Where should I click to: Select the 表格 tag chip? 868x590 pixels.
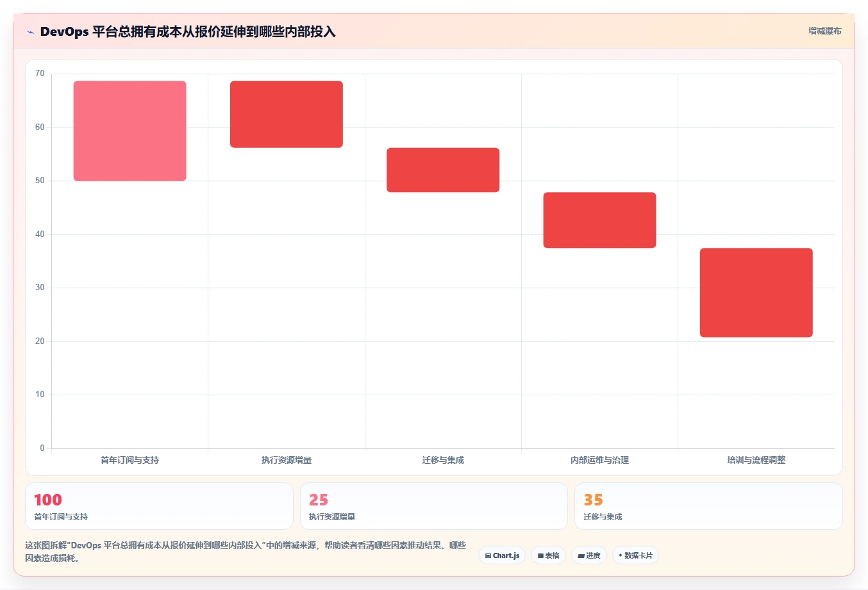click(x=548, y=555)
